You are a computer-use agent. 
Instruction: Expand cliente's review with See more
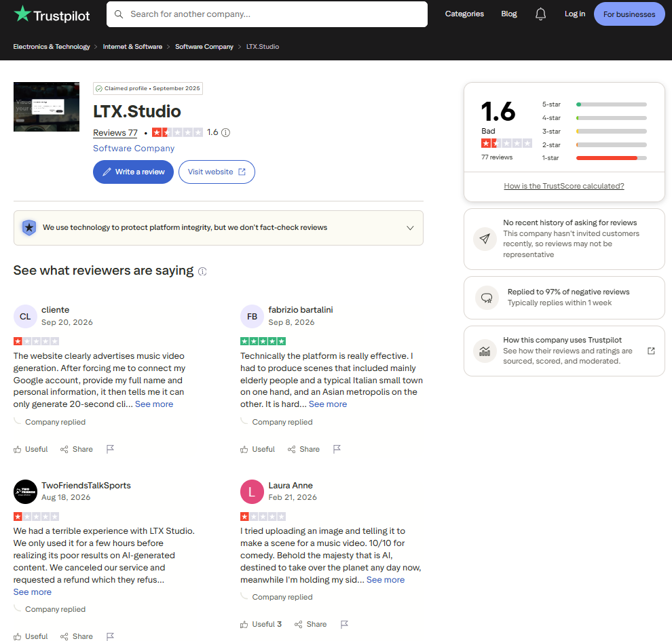tap(154, 404)
